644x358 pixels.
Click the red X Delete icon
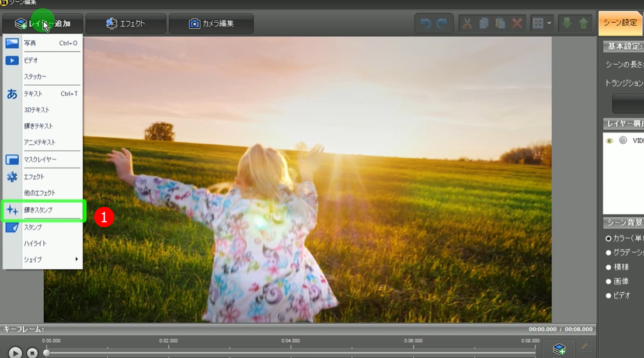click(517, 24)
